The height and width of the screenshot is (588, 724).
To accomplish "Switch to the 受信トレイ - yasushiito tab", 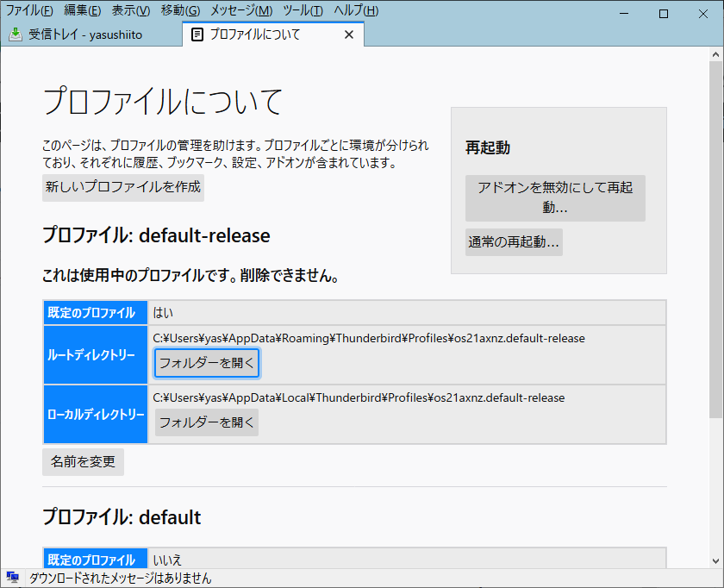I will coord(86,34).
